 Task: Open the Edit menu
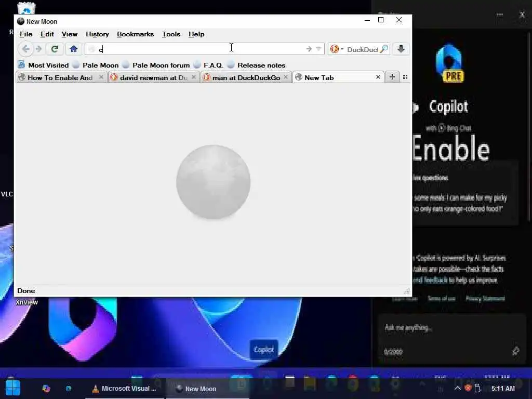(47, 34)
